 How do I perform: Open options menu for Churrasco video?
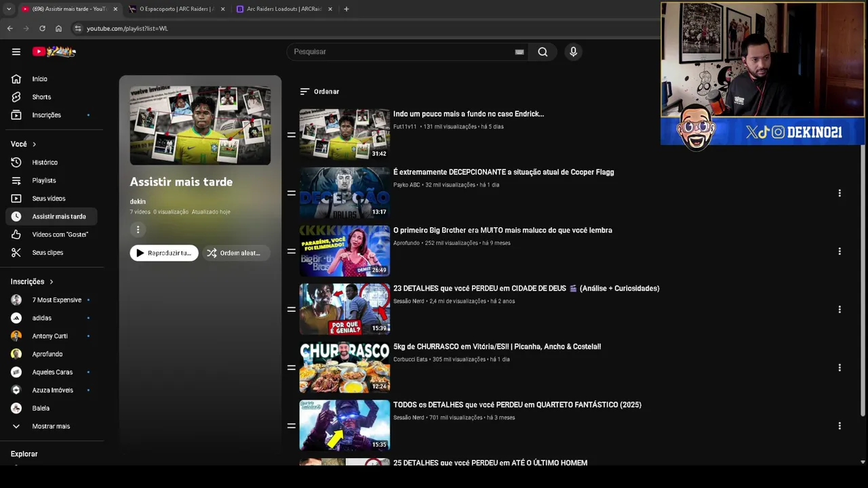pyautogui.click(x=840, y=368)
